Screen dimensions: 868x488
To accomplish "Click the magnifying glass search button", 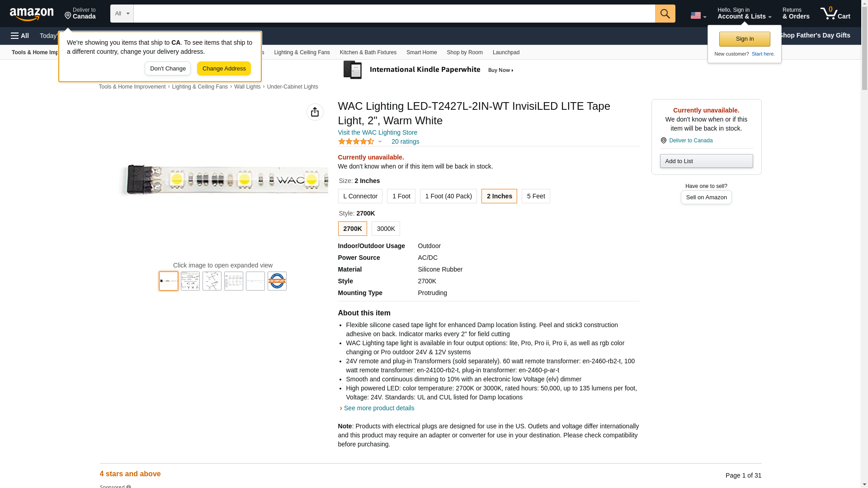I will pyautogui.click(x=665, y=14).
